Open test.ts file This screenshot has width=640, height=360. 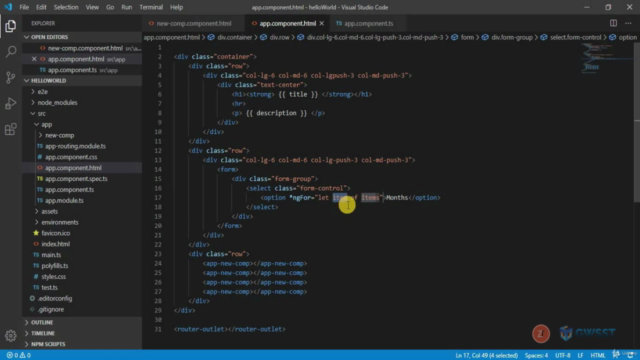(x=49, y=287)
